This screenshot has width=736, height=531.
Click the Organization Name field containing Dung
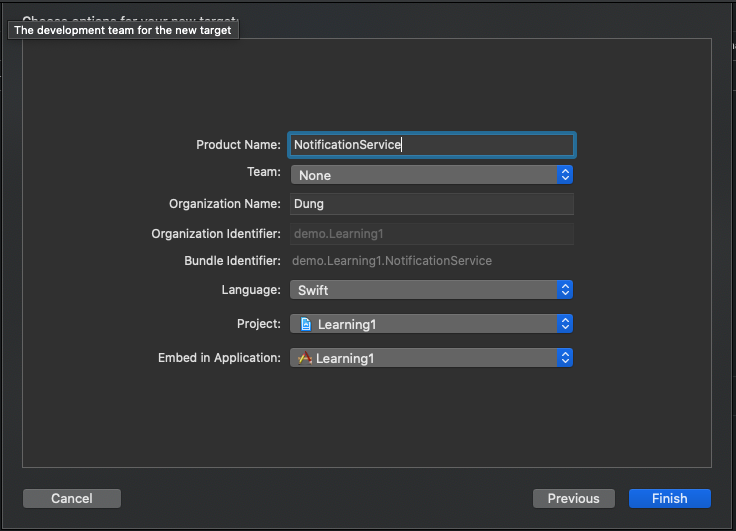click(x=432, y=204)
